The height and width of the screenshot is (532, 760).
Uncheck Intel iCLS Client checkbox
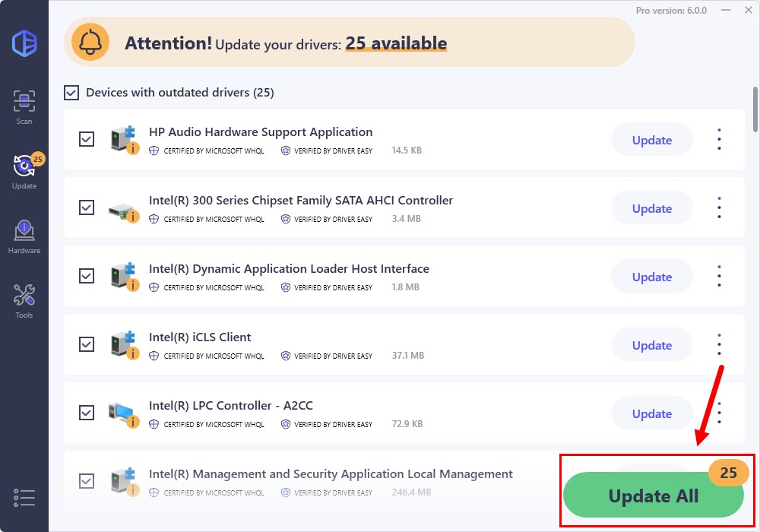point(87,344)
